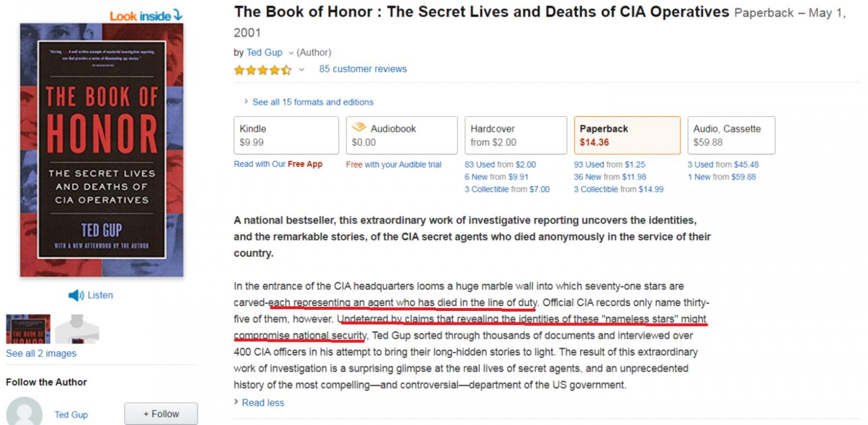Collapse description with Read less

tap(263, 403)
